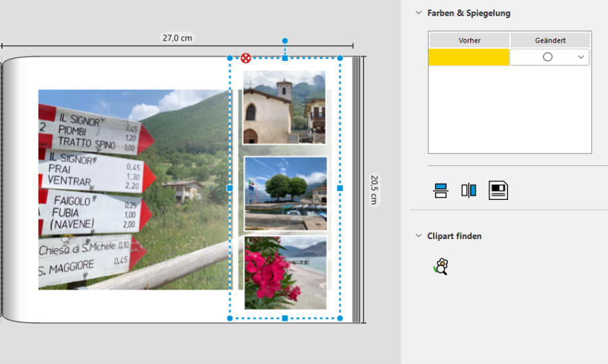Click the Geändert column header
The image size is (608, 364).
(550, 41)
